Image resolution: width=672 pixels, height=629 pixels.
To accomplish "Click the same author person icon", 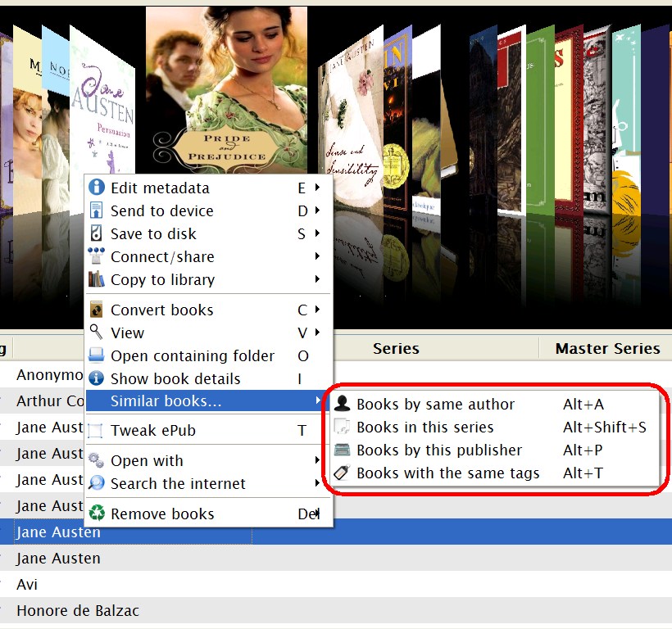I will pos(342,404).
